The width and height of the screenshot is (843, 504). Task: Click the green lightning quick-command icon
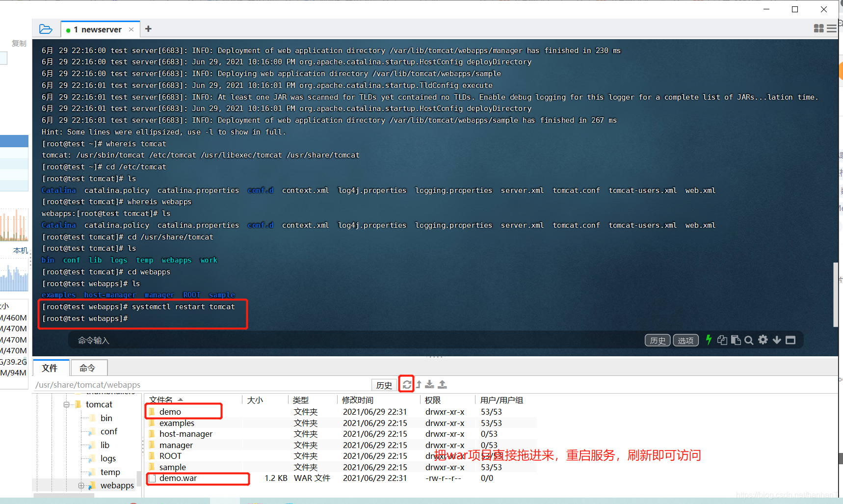point(709,340)
